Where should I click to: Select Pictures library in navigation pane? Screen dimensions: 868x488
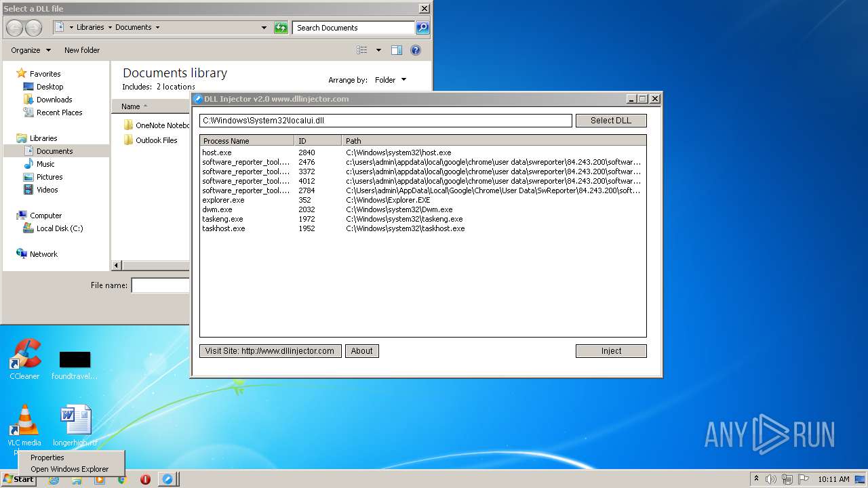(50, 177)
